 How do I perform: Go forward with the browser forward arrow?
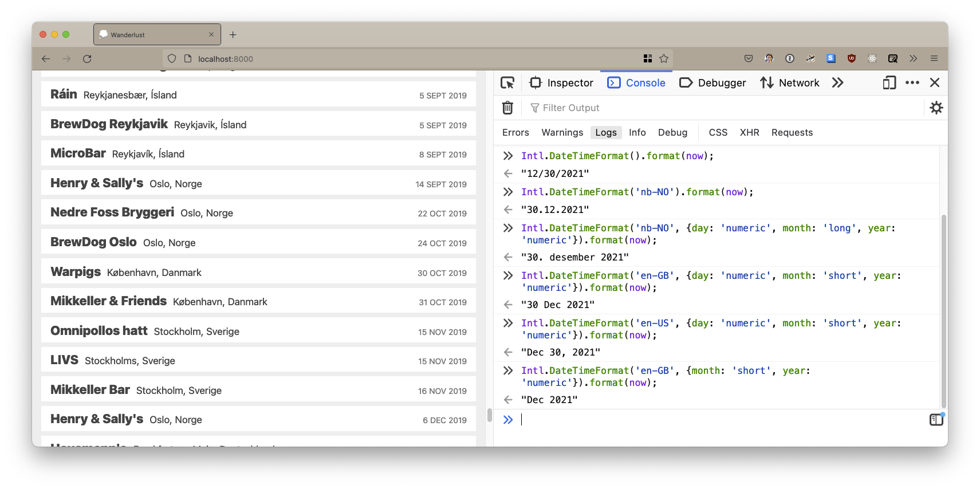click(66, 58)
